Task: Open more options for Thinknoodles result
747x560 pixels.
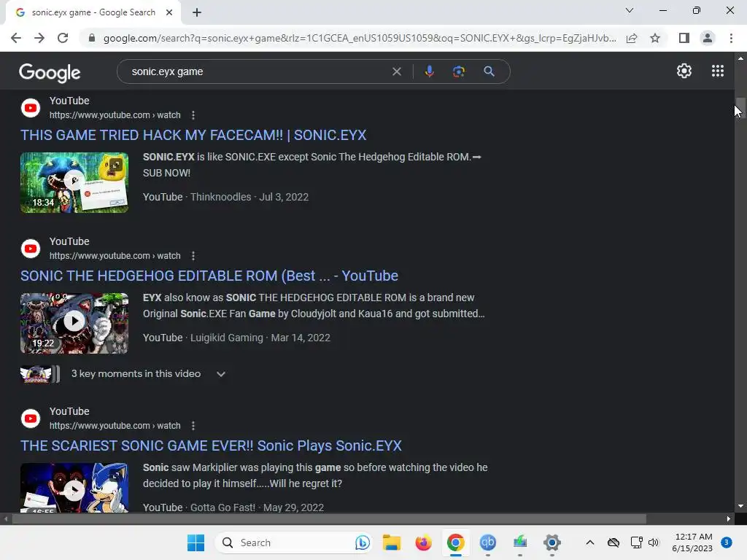Action: [193, 115]
